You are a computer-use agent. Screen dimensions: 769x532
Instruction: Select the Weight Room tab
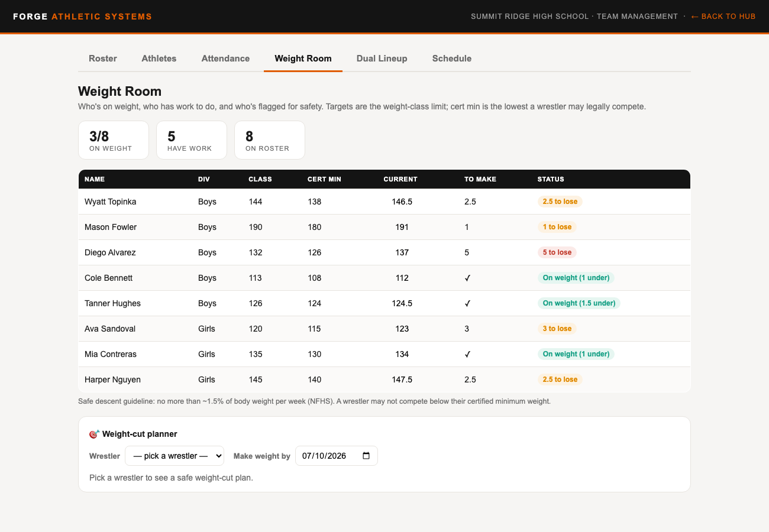(x=303, y=59)
